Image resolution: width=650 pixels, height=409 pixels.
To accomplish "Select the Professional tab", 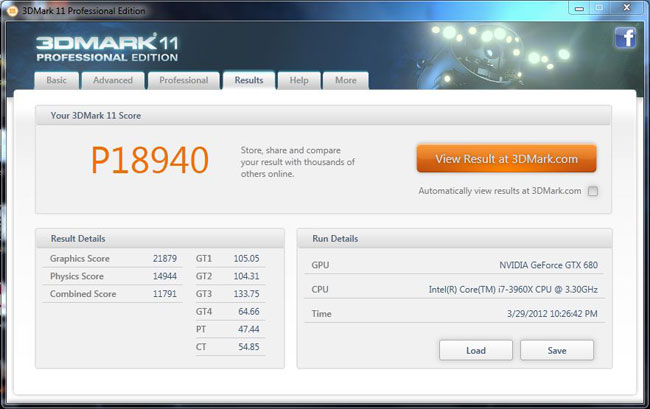I will (184, 80).
